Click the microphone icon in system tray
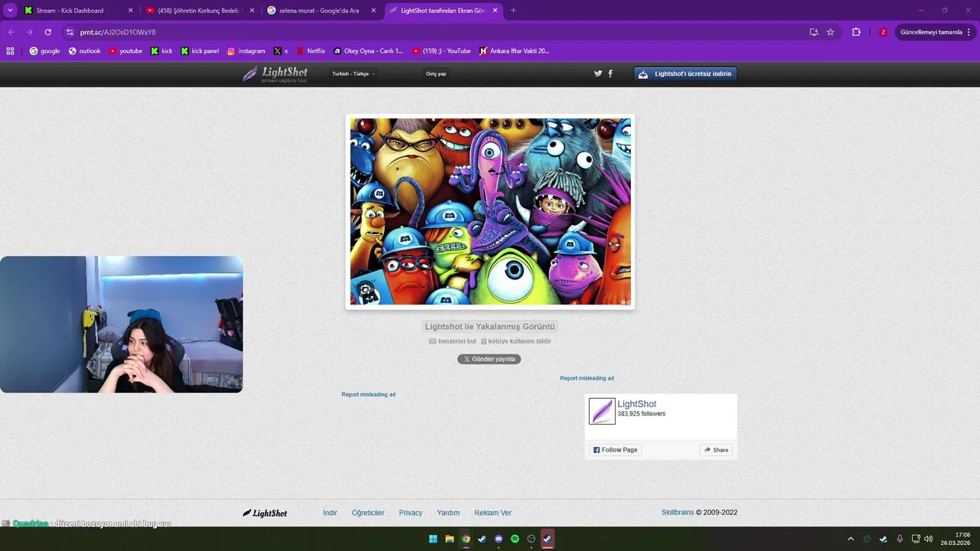980x551 pixels. pyautogui.click(x=900, y=539)
